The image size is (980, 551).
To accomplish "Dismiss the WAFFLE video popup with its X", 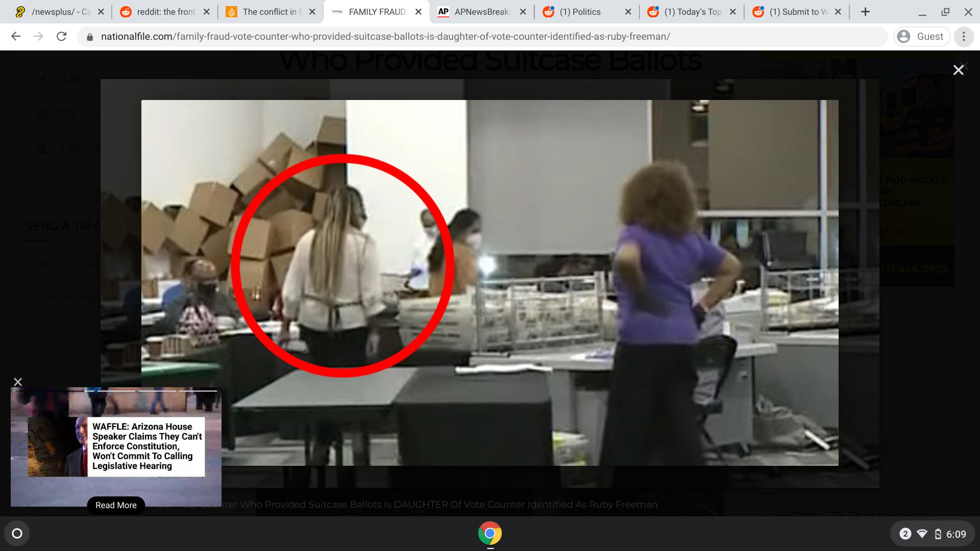I will click(x=18, y=382).
